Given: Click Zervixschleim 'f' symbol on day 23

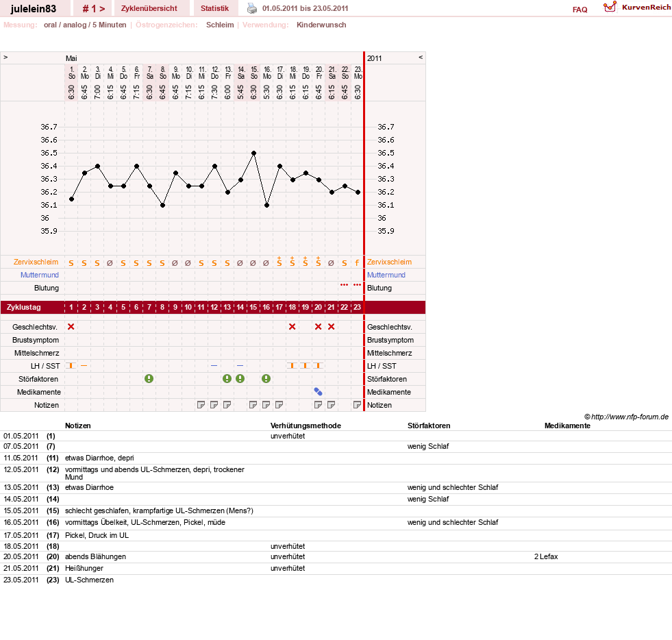Looking at the screenshot, I should coord(357,262).
